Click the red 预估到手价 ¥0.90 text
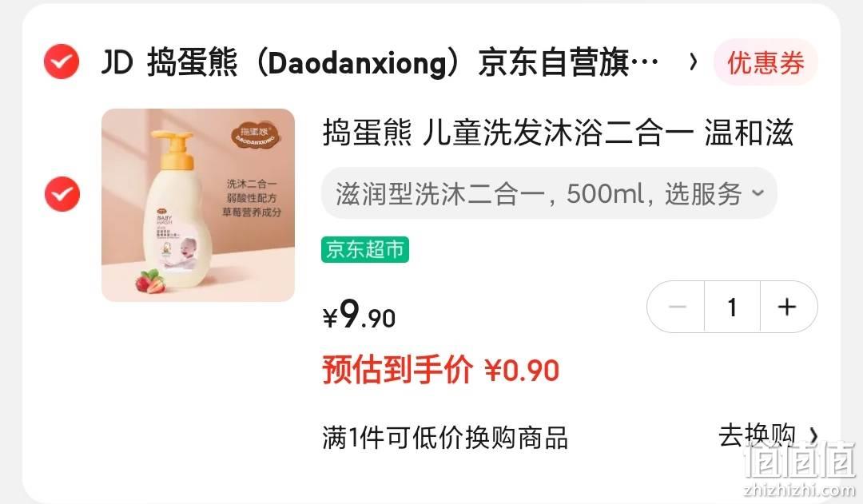This screenshot has width=863, height=504. 441,369
